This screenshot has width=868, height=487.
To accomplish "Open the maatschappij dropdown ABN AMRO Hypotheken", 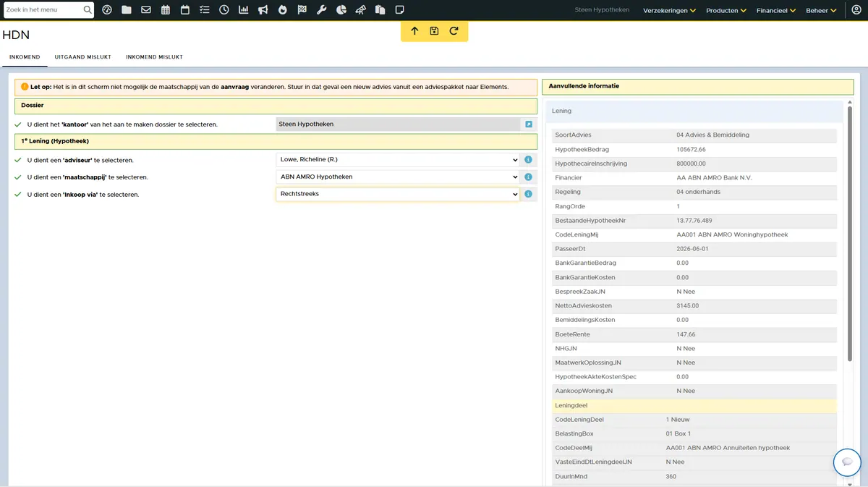I will tap(398, 177).
